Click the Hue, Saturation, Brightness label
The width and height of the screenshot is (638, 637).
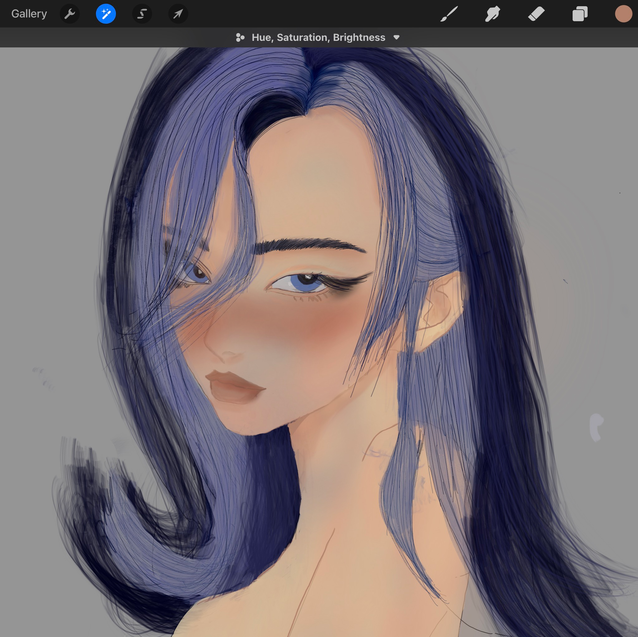tap(318, 37)
